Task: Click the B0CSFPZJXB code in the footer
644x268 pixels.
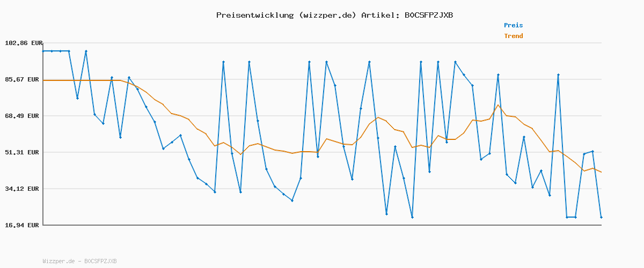Action: coord(100,262)
